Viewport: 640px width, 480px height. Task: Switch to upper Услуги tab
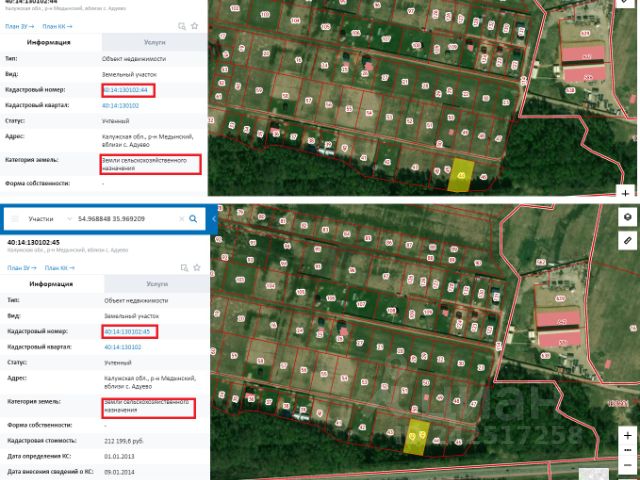pos(154,42)
